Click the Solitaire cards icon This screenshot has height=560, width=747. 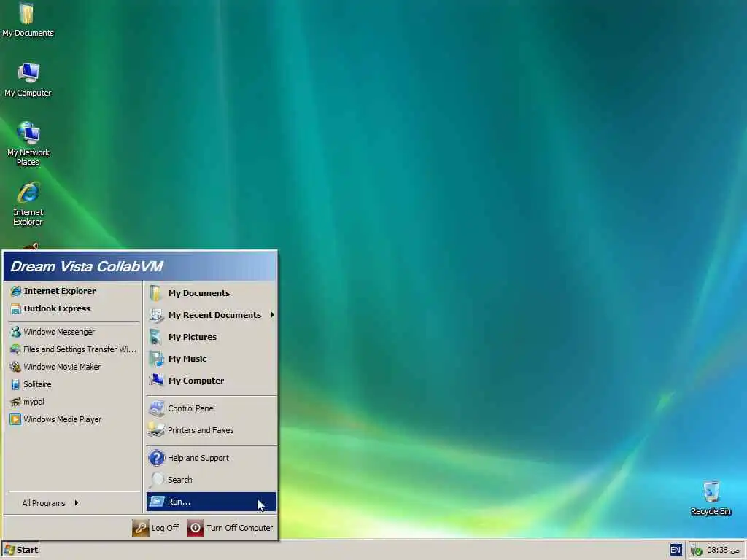point(15,384)
